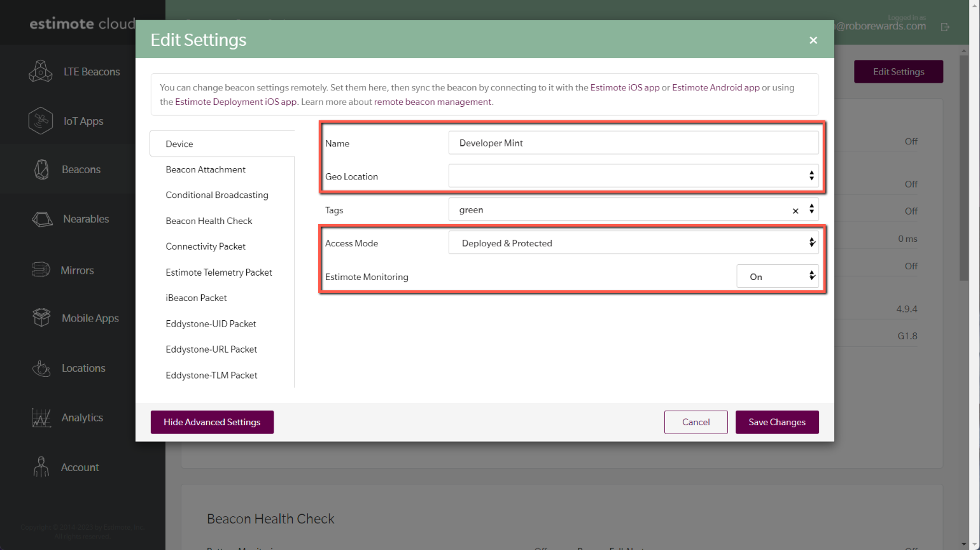Click the background Edit Settings button

click(x=899, y=71)
